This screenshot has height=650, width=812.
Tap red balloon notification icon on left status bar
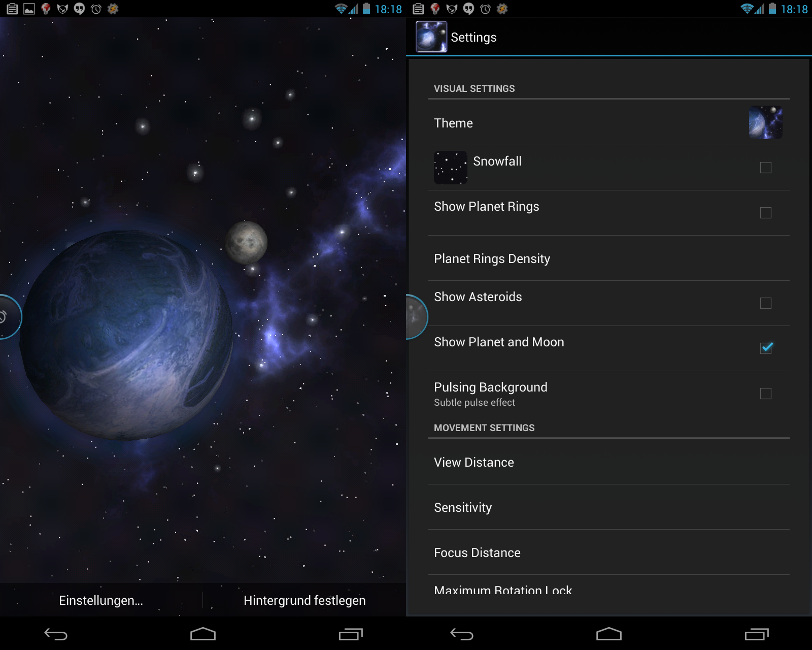[x=46, y=9]
